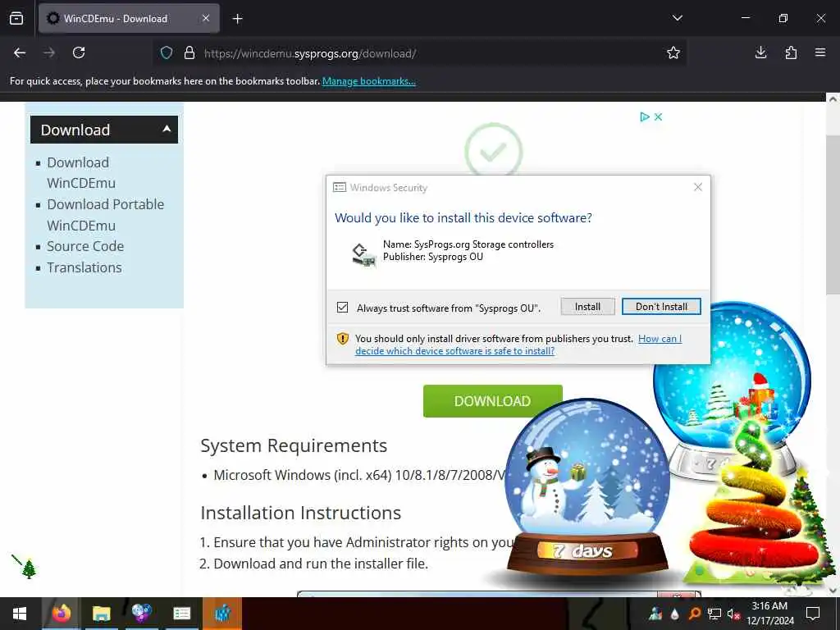840x630 pixels.
Task: Open the list all tabs chevron
Action: point(677,18)
